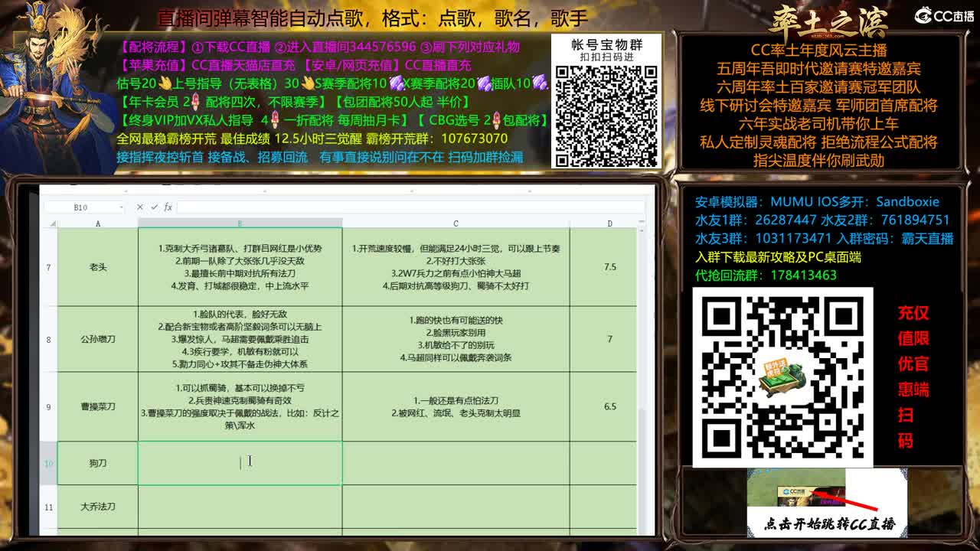Image resolution: width=980 pixels, height=551 pixels.
Task: Select the cell labeled 老头
Action: [x=98, y=267]
